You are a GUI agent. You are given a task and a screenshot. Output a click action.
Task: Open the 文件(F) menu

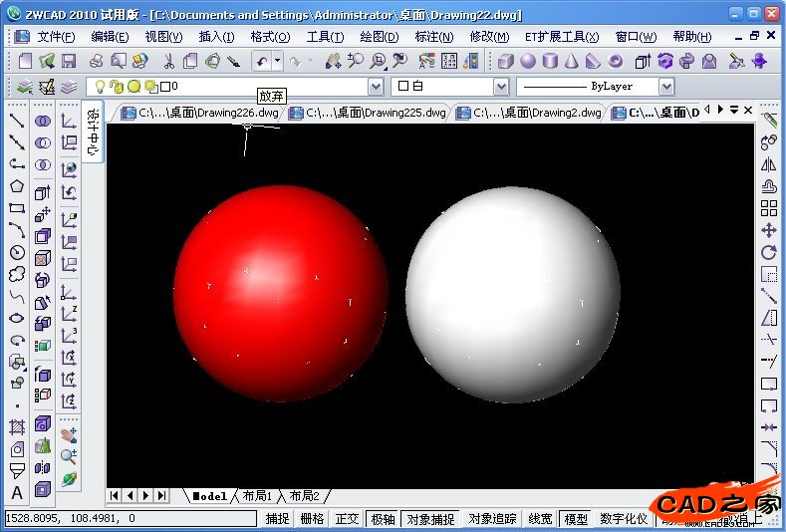click(x=56, y=37)
